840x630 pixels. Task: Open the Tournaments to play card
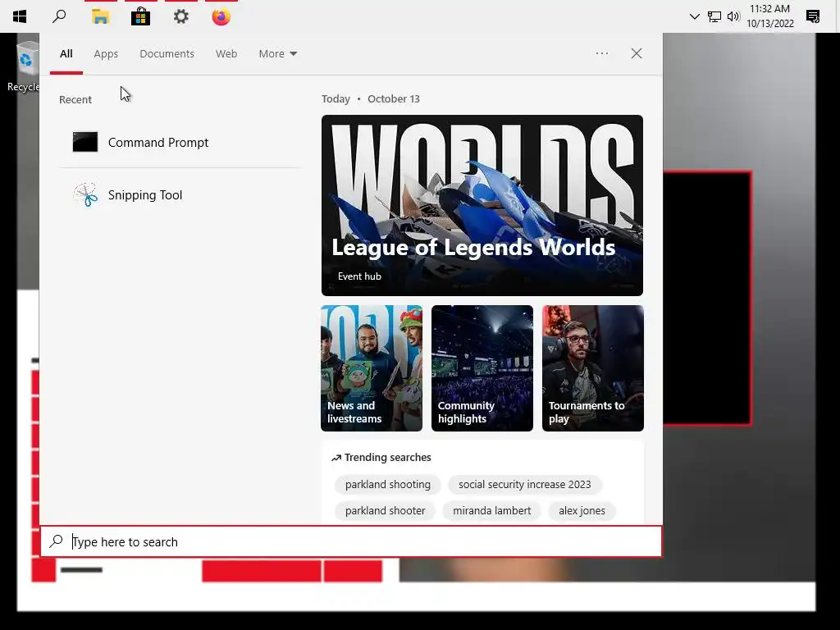click(x=592, y=368)
